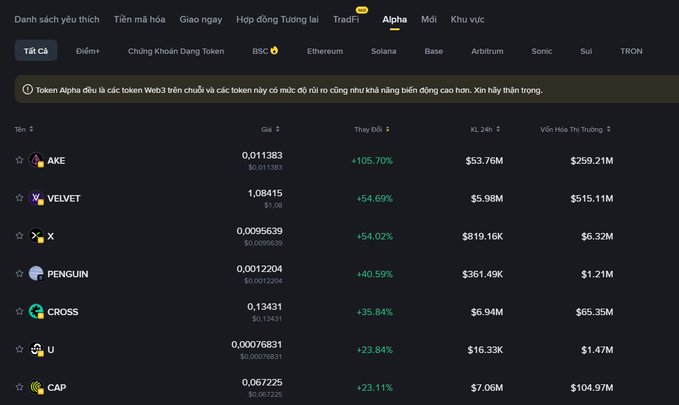Sort by Giá column arrows

point(278,129)
